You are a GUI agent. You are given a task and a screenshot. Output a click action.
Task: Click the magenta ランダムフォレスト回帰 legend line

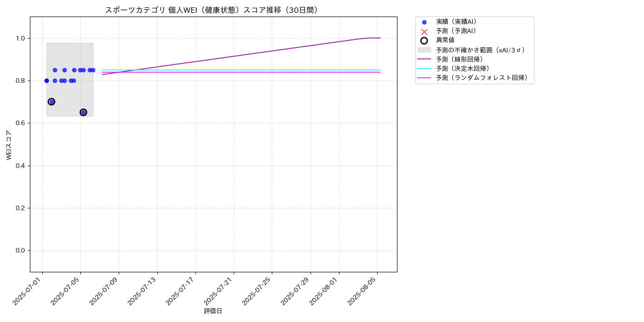tap(424, 78)
